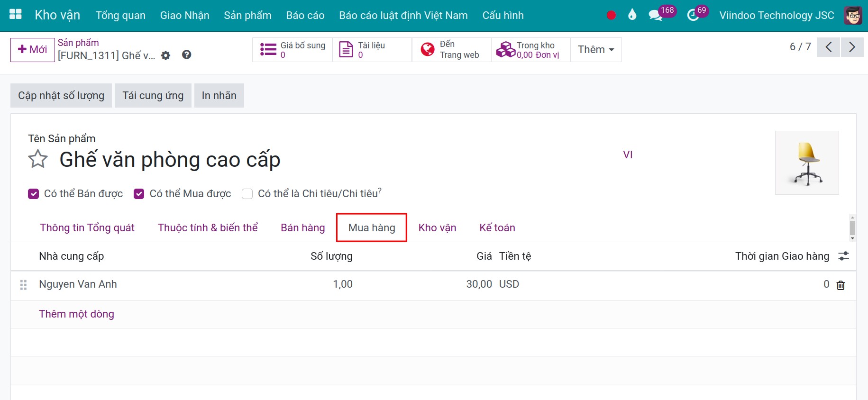Switch to Thông tin Tổng quát tab
This screenshot has width=868, height=400.
pyautogui.click(x=87, y=228)
